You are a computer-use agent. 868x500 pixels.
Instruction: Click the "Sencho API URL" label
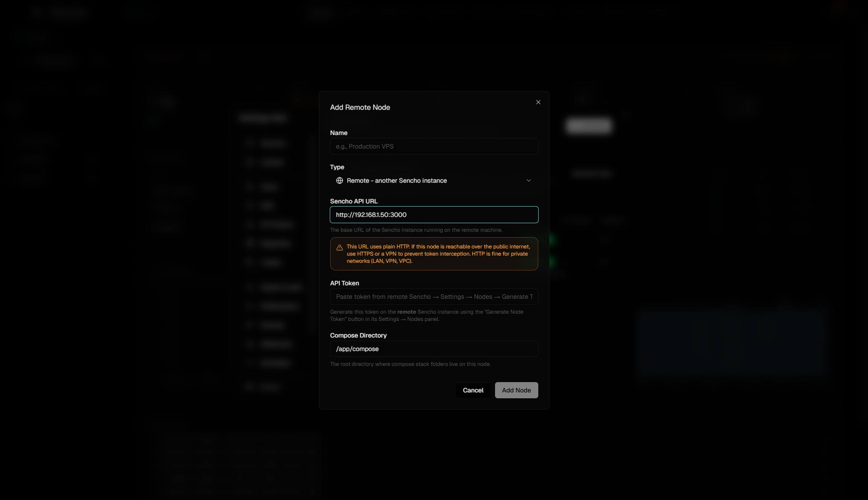click(354, 201)
